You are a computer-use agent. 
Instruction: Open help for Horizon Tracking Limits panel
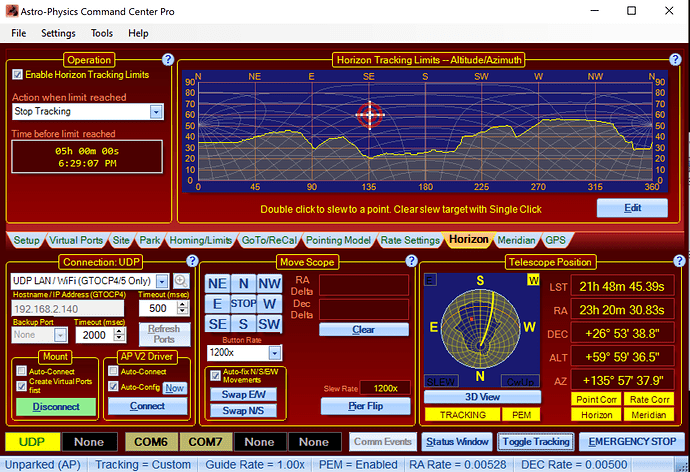675,59
